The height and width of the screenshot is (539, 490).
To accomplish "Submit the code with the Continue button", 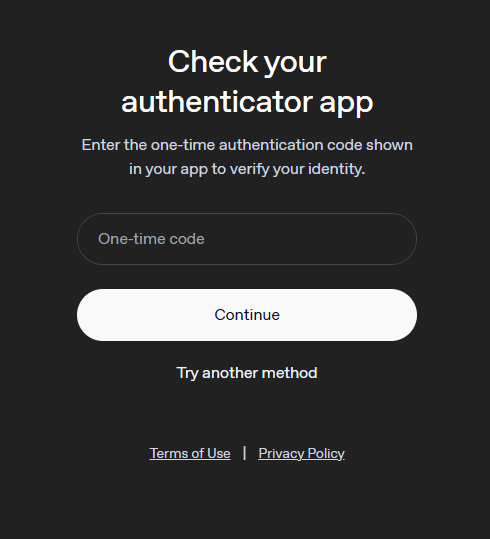I will [x=247, y=315].
